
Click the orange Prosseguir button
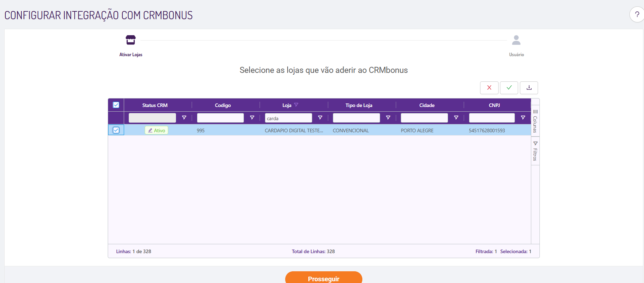(324, 278)
